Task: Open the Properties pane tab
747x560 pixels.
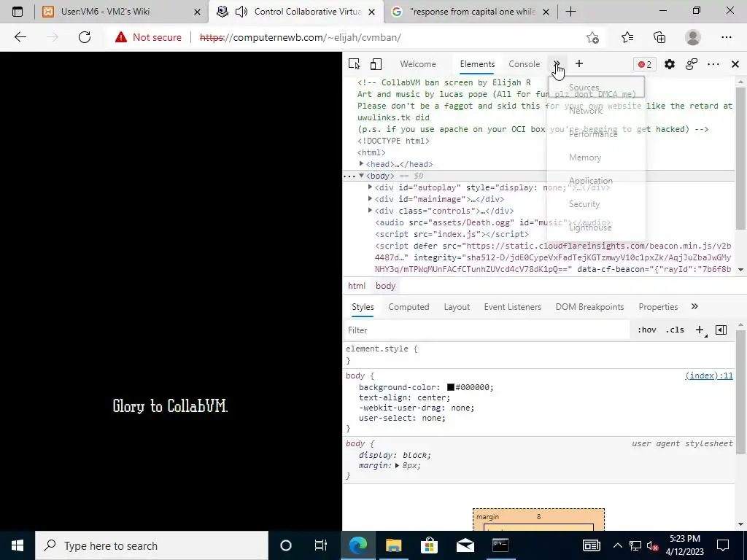Action: coord(658,307)
